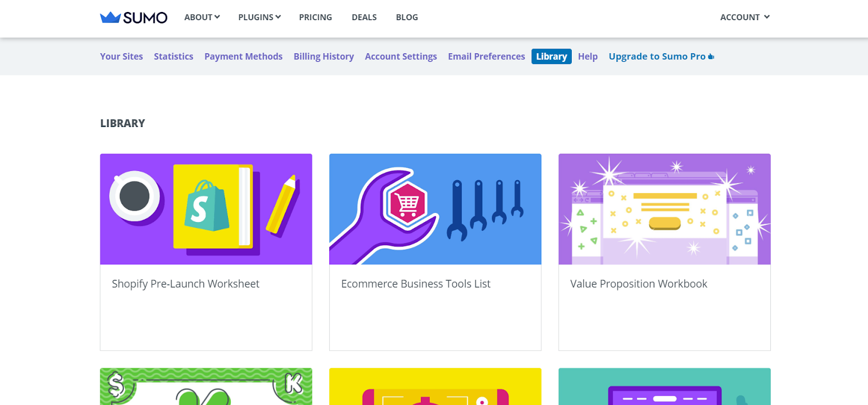Go to the Deals page

pyautogui.click(x=364, y=17)
